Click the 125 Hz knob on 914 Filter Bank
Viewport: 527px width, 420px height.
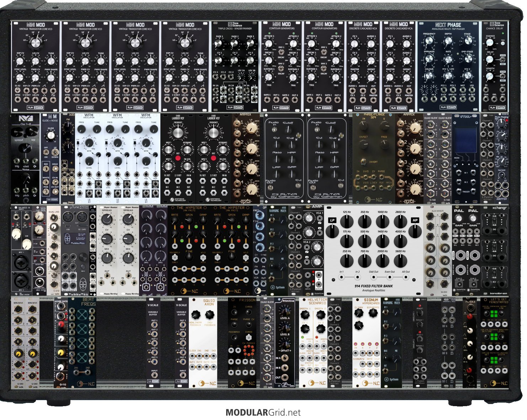pyautogui.click(x=347, y=222)
